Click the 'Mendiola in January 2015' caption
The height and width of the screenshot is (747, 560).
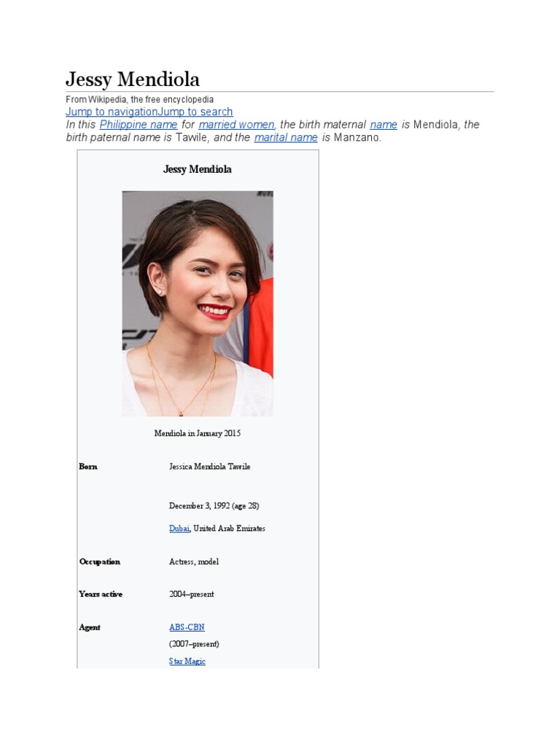point(198,433)
